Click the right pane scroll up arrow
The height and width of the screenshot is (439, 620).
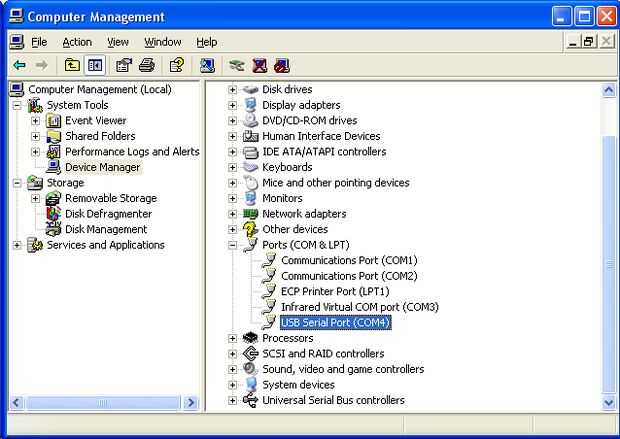click(x=609, y=91)
